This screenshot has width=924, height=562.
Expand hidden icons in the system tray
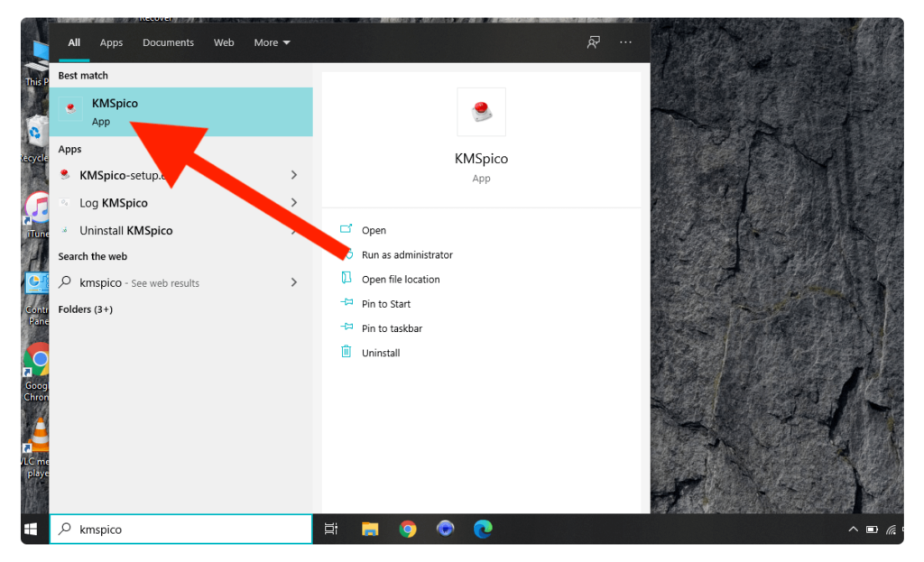(853, 530)
